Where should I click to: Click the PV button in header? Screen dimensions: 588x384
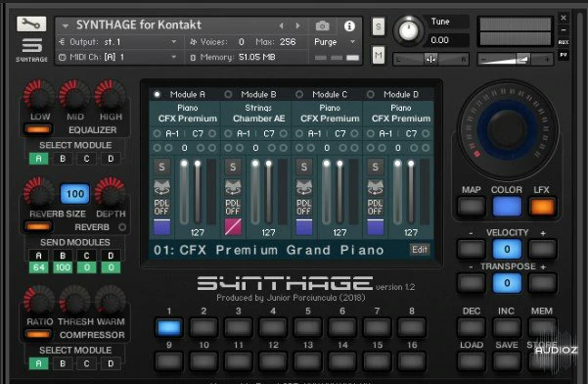564,55
